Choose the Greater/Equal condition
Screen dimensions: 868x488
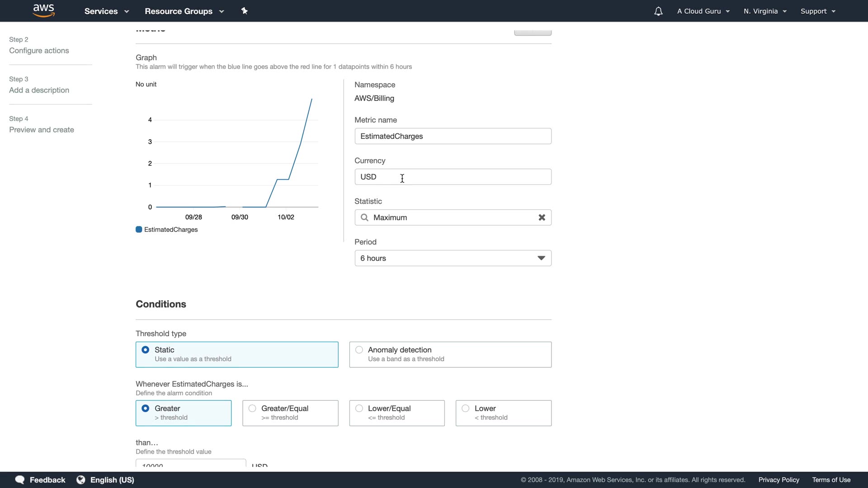252,408
